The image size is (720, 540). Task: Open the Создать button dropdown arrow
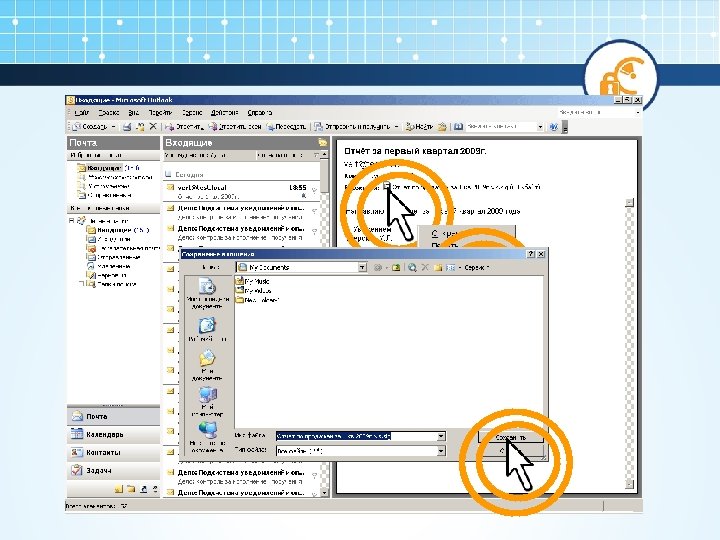(x=113, y=127)
